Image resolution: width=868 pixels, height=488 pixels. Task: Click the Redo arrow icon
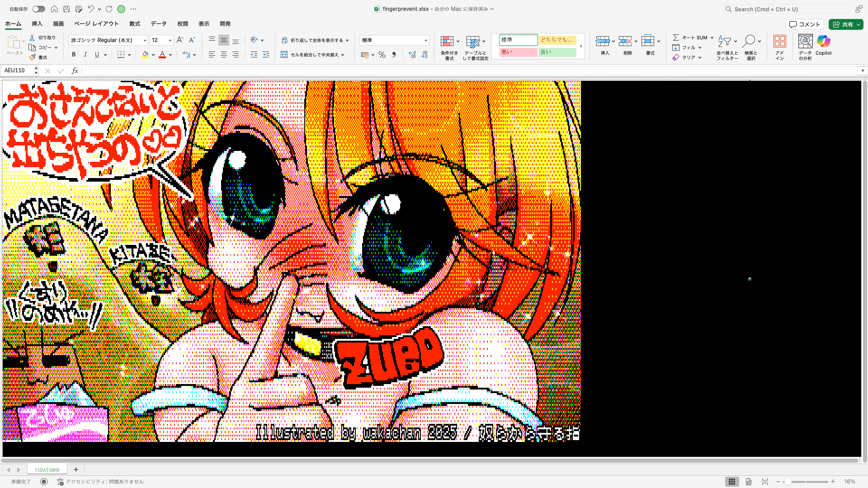[109, 9]
